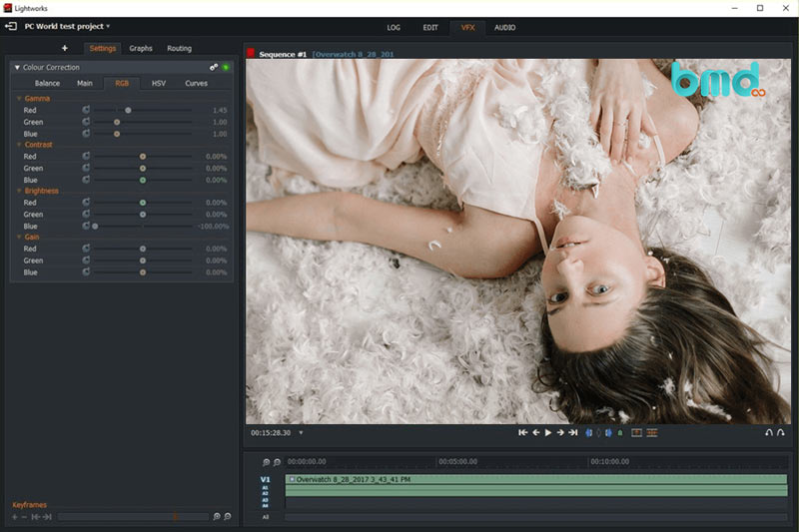Click the Overwatch clip on V1 track
This screenshot has height=532, width=799.
536,479
